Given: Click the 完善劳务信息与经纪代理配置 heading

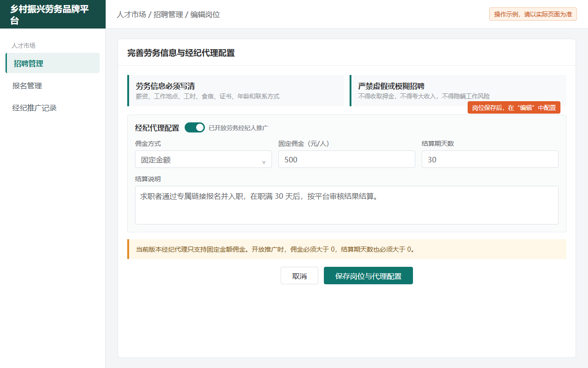Looking at the screenshot, I should 181,53.
